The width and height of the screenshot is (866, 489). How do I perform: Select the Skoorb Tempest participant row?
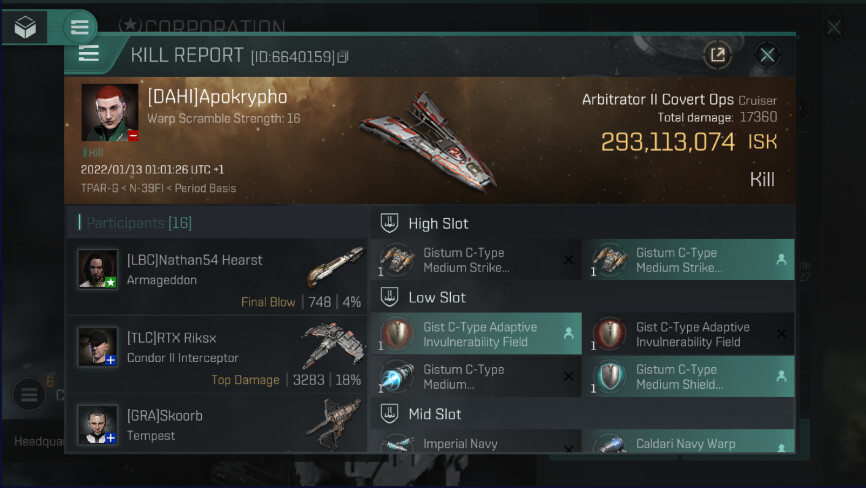(217, 424)
